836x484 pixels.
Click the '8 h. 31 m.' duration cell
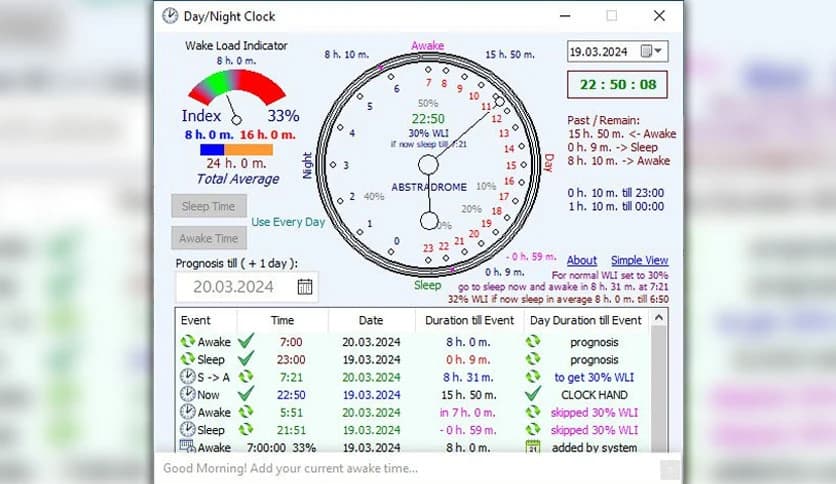pyautogui.click(x=468, y=377)
